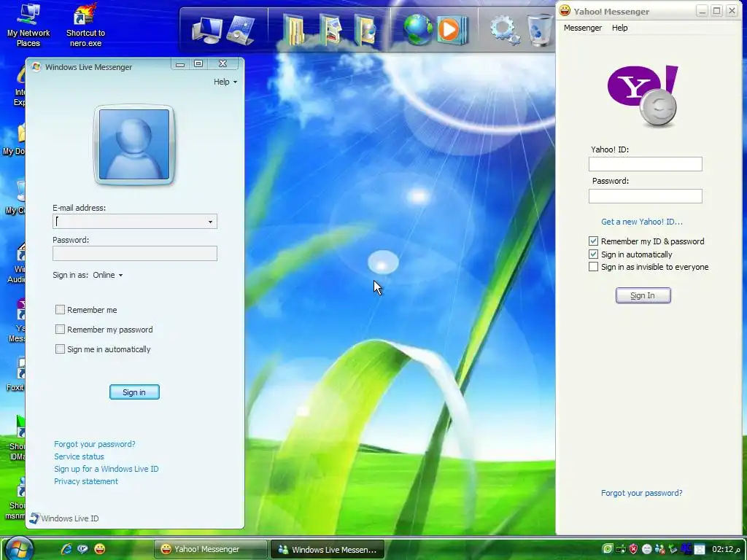Click the green Nero tray icon
This screenshot has height=560, width=747.
pos(608,549)
